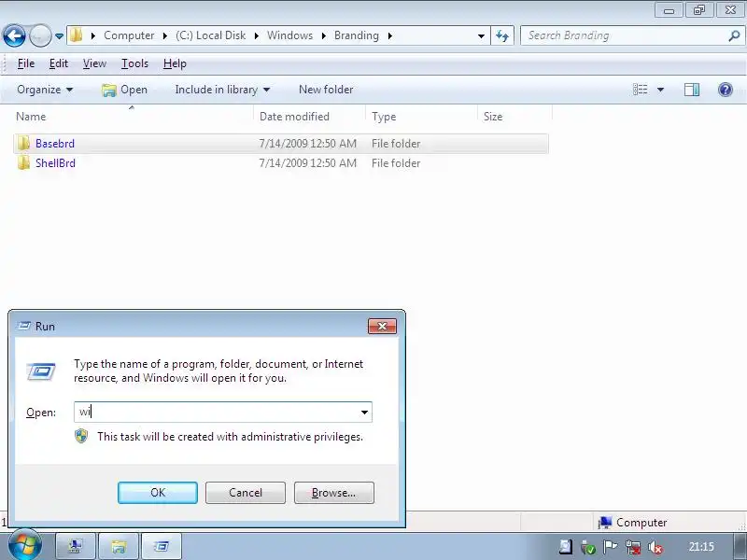Restore down the Explorer window
Image resolution: width=747 pixels, height=560 pixels.
pos(698,10)
